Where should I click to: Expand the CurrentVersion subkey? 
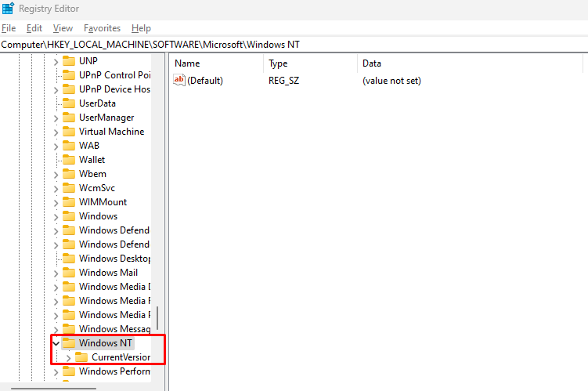pyautogui.click(x=68, y=358)
